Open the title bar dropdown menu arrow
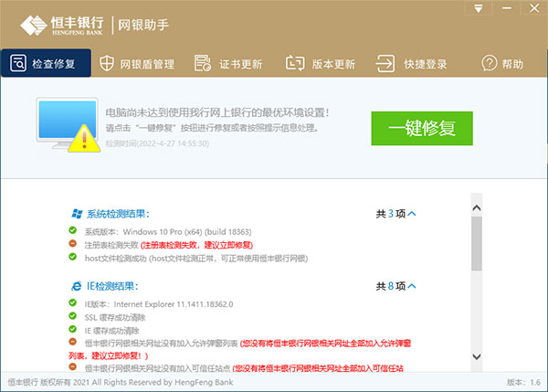The height and width of the screenshot is (392, 548). click(479, 8)
